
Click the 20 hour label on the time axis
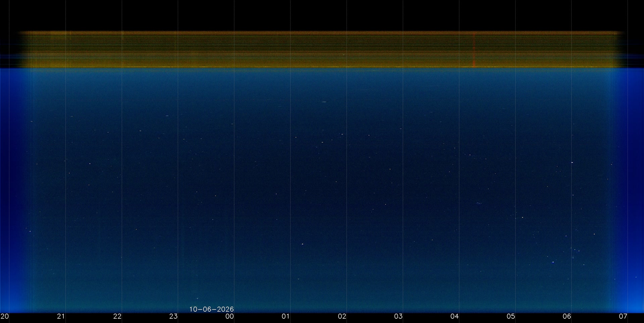click(x=5, y=316)
